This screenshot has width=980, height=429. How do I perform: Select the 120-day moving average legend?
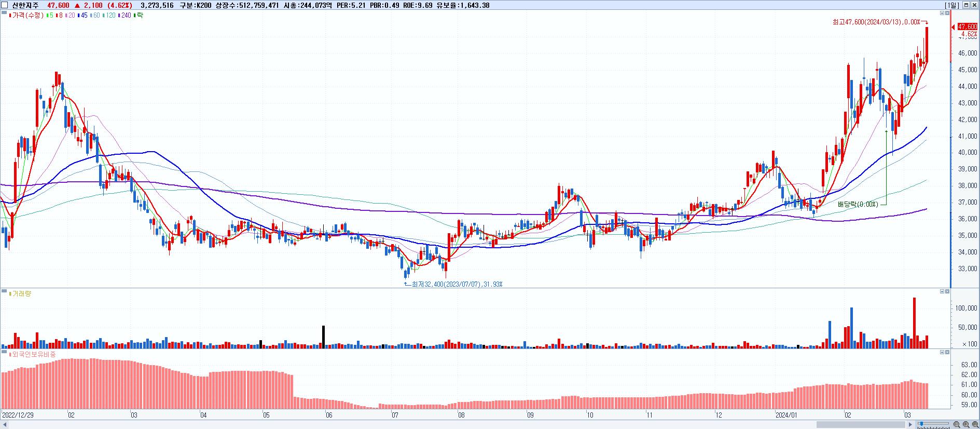coord(109,16)
